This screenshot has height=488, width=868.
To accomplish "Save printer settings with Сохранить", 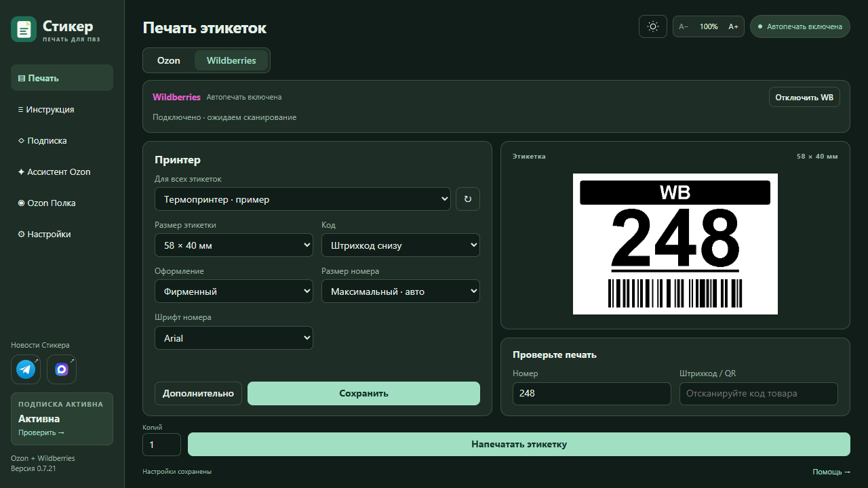I will click(x=363, y=393).
